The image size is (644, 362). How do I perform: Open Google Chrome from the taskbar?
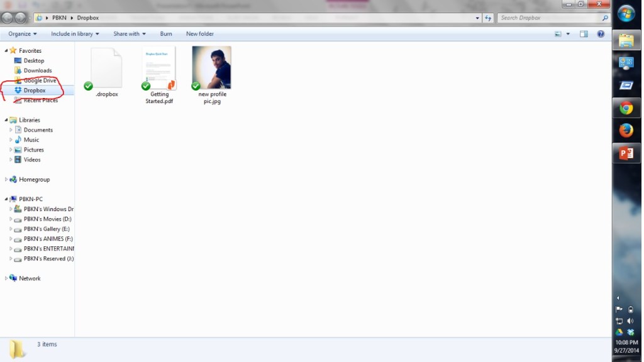pyautogui.click(x=626, y=108)
